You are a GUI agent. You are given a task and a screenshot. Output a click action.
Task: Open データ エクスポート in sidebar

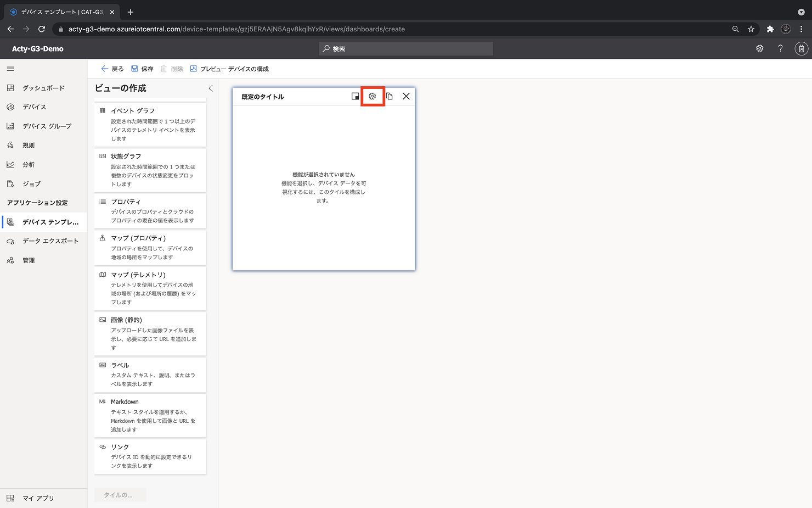pos(43,241)
